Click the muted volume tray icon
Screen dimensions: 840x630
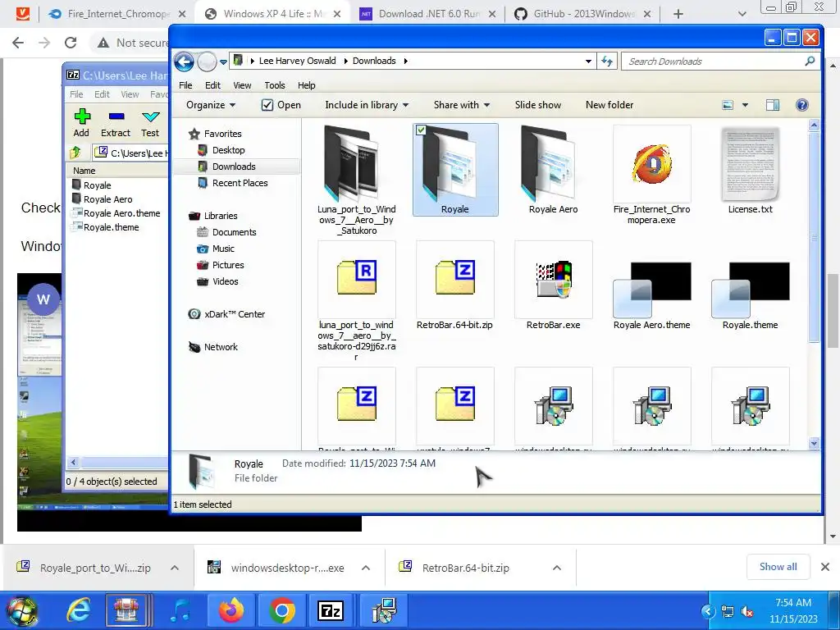[x=747, y=611]
